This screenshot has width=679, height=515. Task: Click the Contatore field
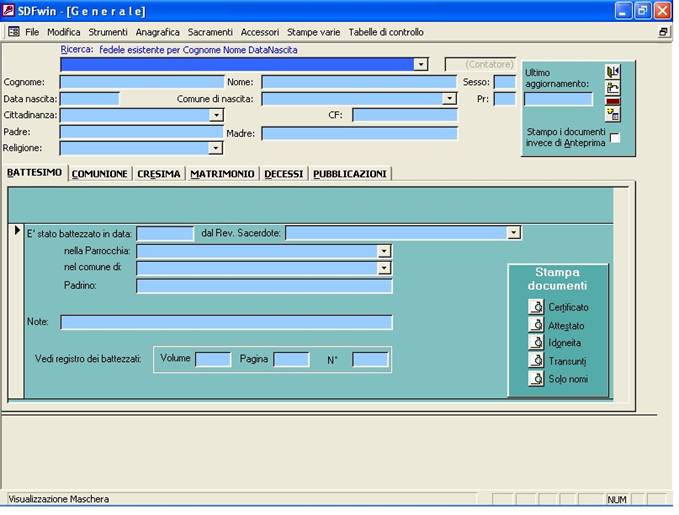481,65
